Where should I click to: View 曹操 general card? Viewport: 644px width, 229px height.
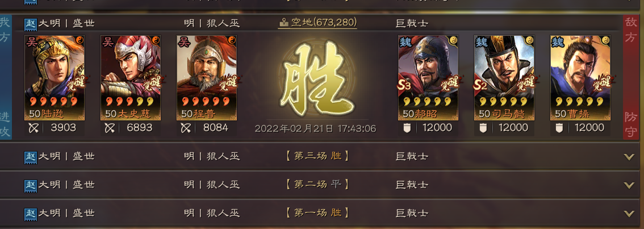pos(580,78)
